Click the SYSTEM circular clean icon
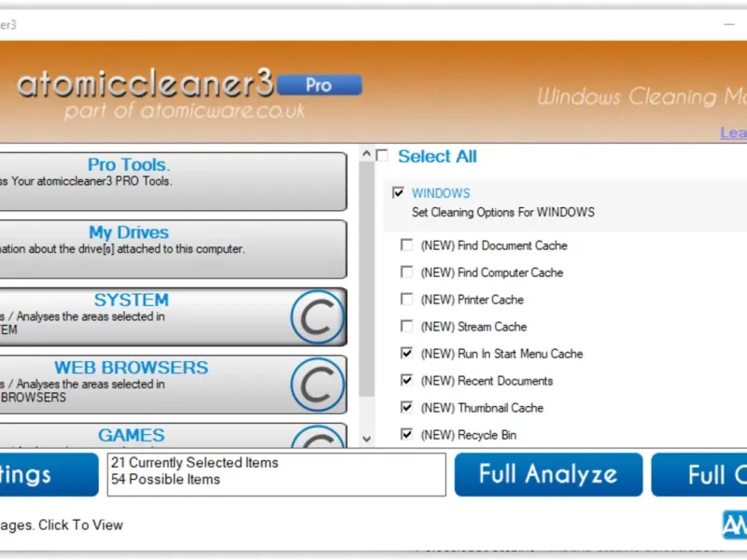747x560 pixels. coord(317,316)
